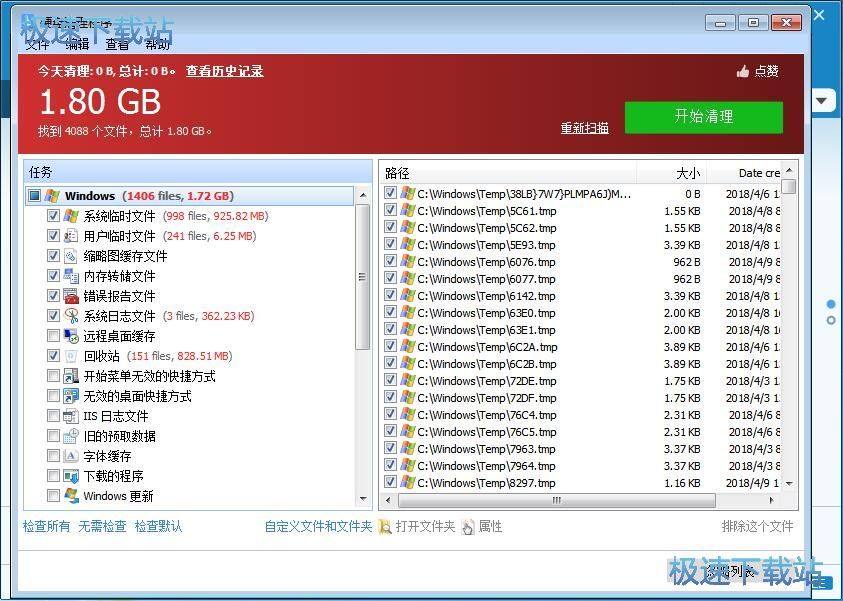
Task: Click the 远程桌面缓存 icon
Action: click(x=71, y=336)
